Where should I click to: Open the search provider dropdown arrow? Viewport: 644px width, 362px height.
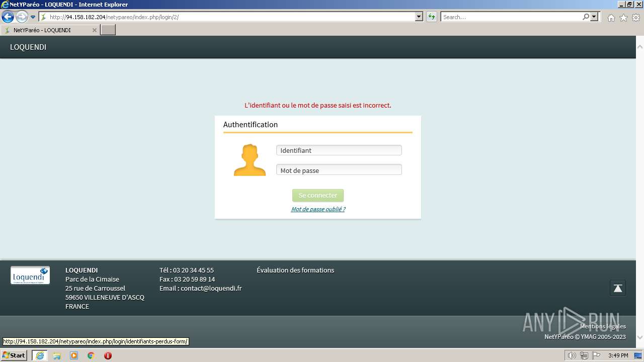point(595,17)
